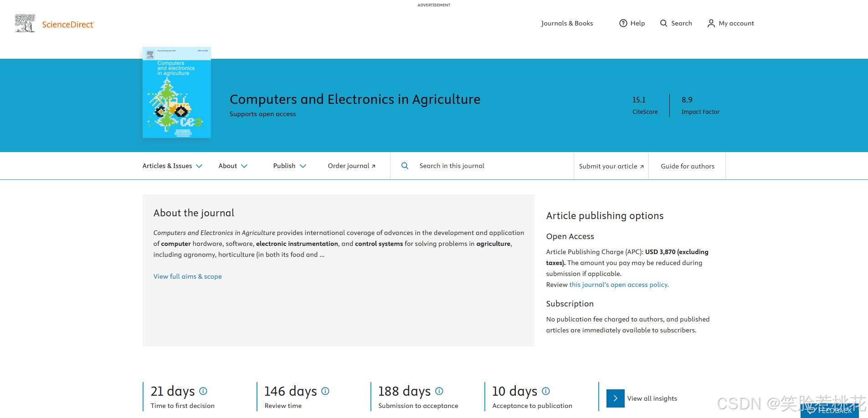
Task: Show info icon beside 10 days
Action: click(546, 391)
